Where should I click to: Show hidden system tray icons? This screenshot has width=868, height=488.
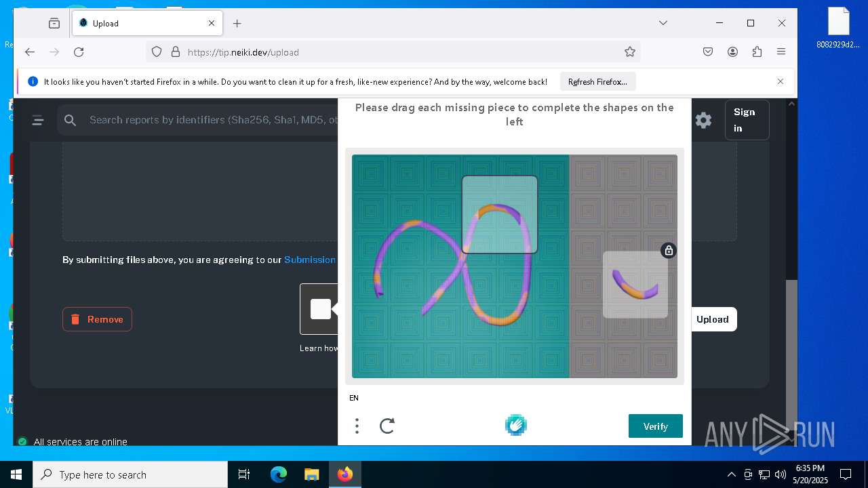click(x=731, y=474)
